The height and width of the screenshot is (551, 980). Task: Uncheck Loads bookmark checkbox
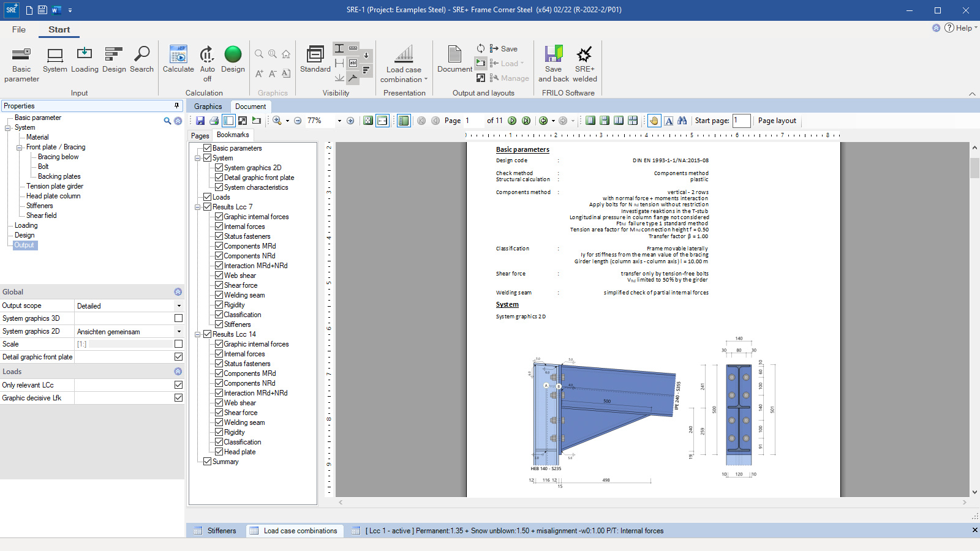click(x=208, y=197)
